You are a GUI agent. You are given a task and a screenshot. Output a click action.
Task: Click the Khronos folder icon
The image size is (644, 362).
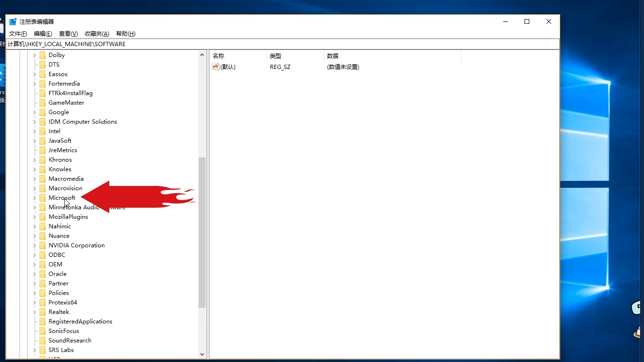[x=42, y=160]
